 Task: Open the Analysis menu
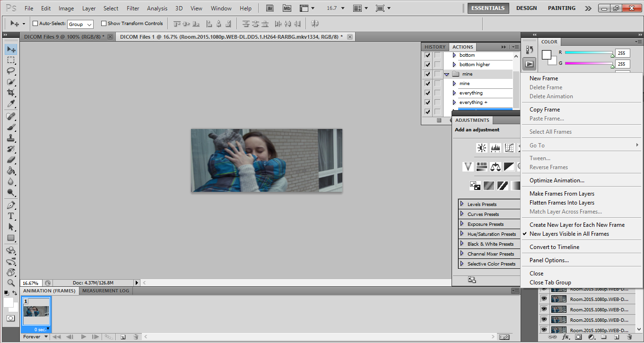tap(157, 9)
